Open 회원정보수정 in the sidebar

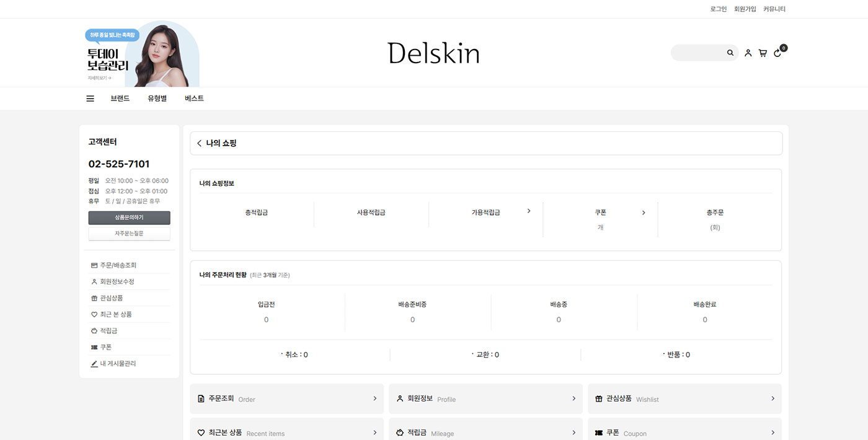coord(117,281)
